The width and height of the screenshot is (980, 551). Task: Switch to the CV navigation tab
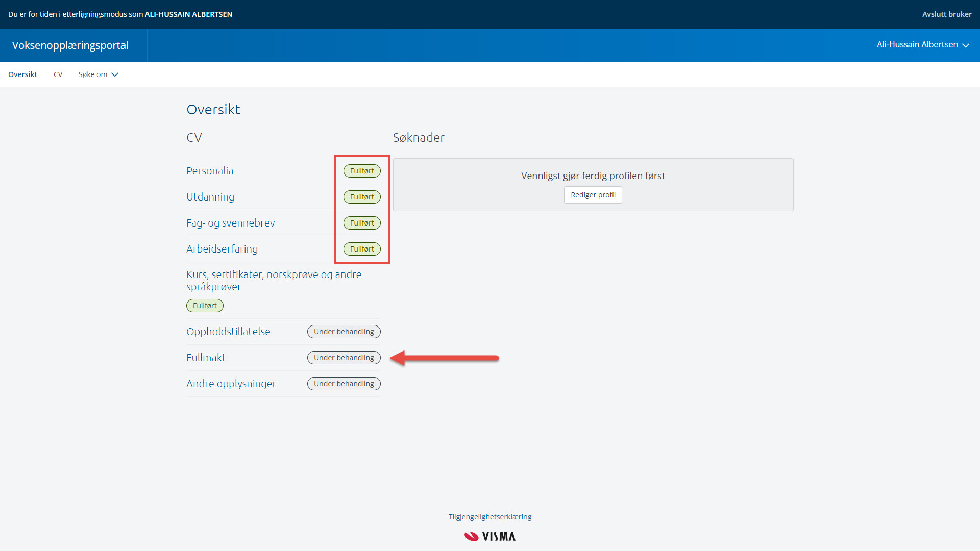58,74
